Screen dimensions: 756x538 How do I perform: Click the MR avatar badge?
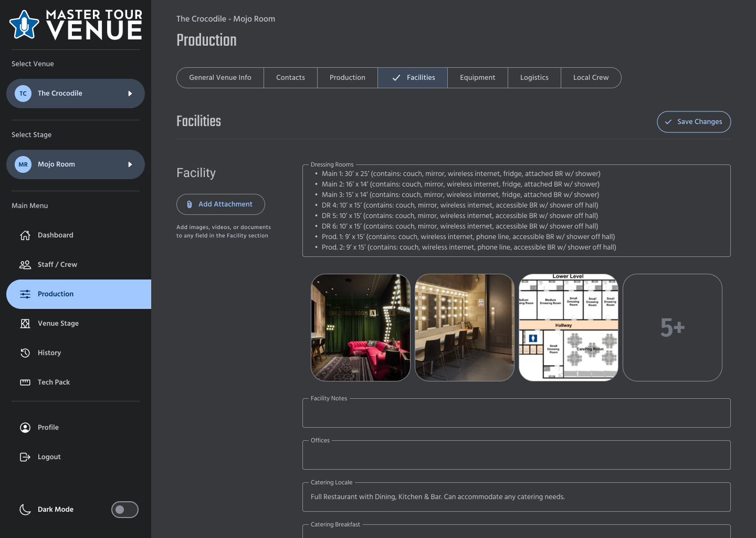click(23, 164)
